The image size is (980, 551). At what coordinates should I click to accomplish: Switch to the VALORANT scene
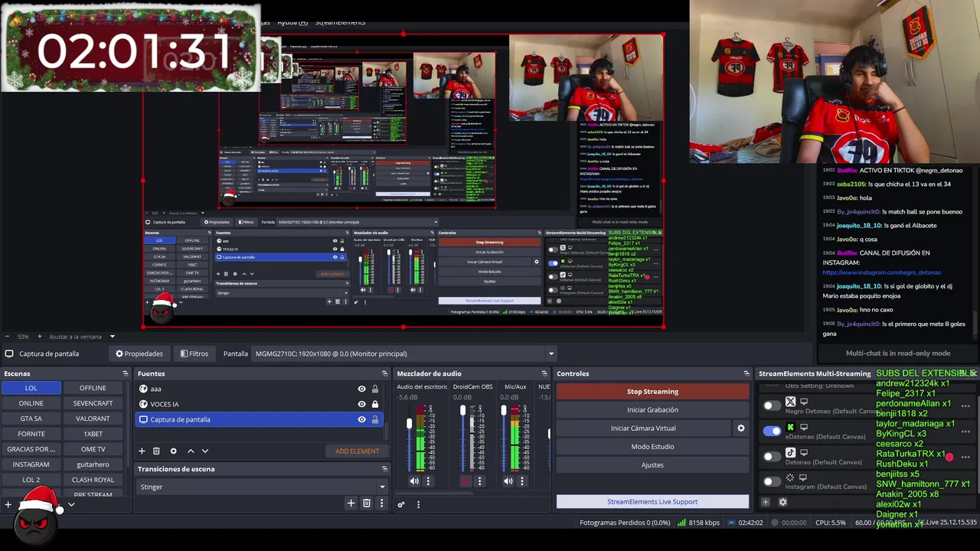[93, 419]
